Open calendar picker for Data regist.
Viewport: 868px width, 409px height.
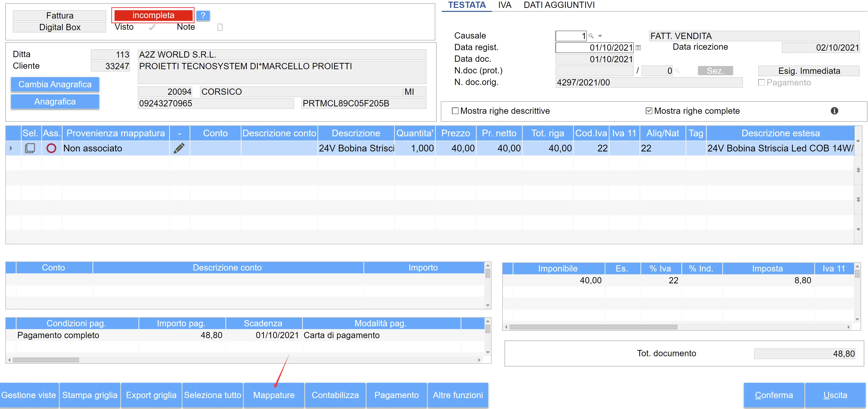pyautogui.click(x=638, y=48)
